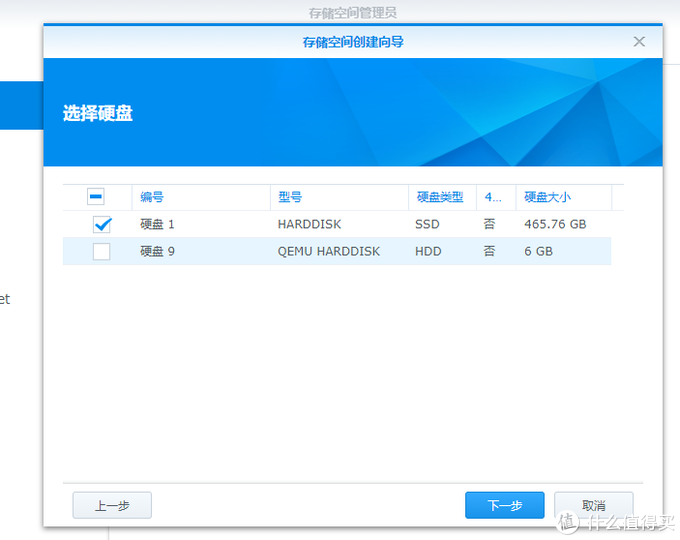The height and width of the screenshot is (540, 680).
Task: Select the 硬盘 9 row label
Action: (157, 251)
